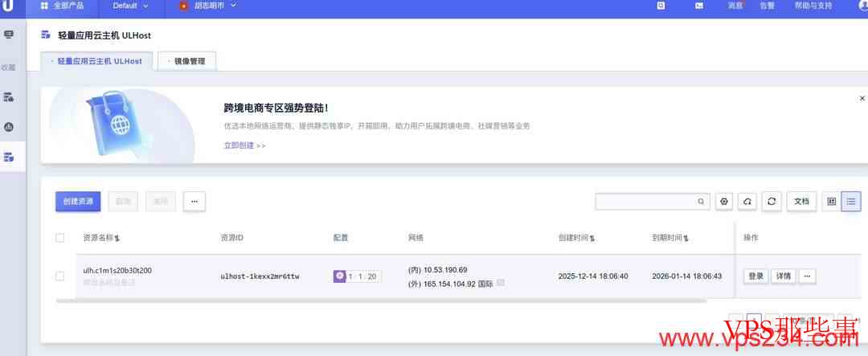The width and height of the screenshot is (868, 356).
Task: Click the refresh list icon button
Action: pos(772,202)
